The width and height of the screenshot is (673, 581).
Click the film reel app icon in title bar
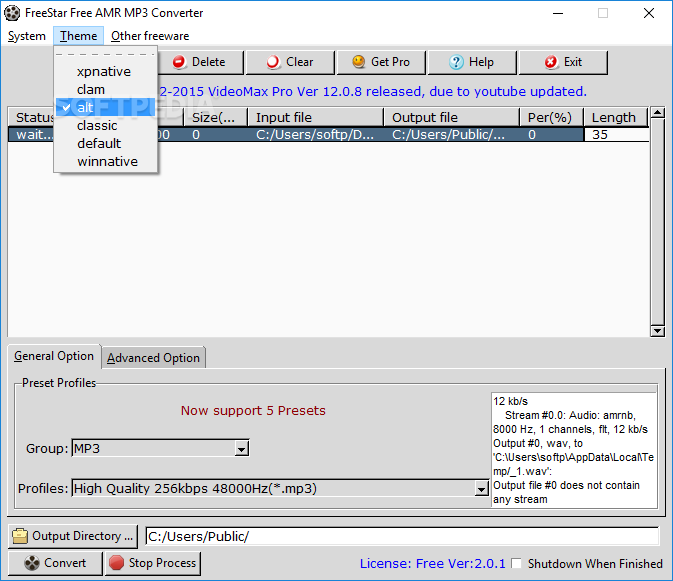(12, 13)
